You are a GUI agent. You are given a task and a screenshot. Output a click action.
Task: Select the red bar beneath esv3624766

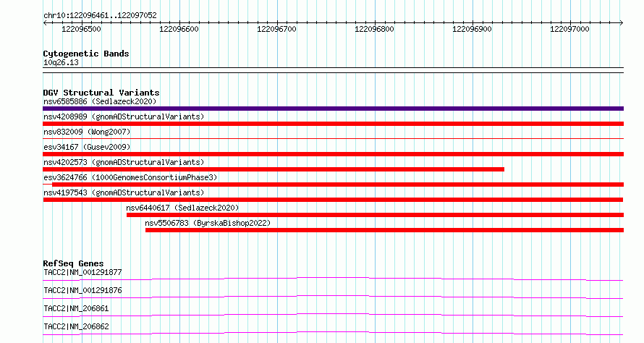[x=338, y=185]
